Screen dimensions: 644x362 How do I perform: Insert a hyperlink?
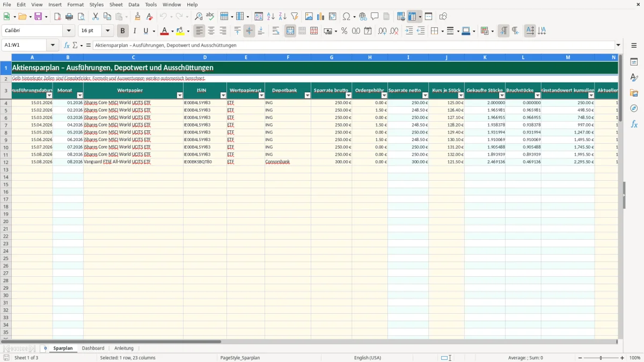click(x=363, y=17)
